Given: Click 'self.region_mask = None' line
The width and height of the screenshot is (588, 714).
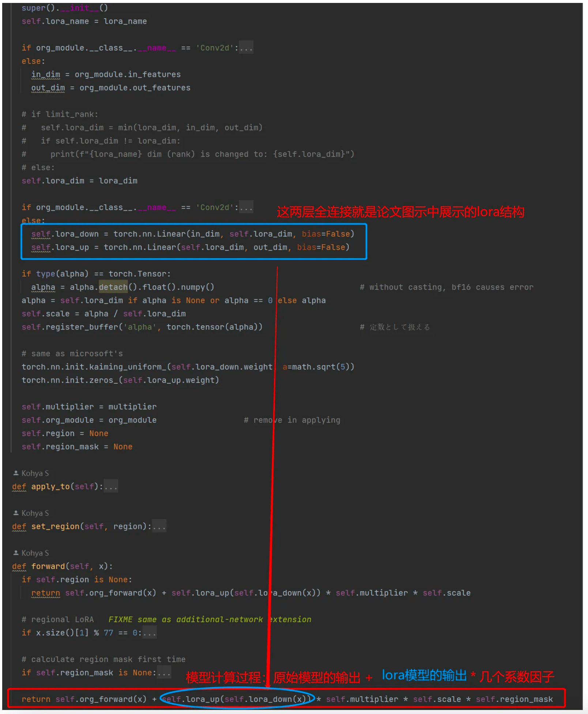Looking at the screenshot, I should pos(77,447).
